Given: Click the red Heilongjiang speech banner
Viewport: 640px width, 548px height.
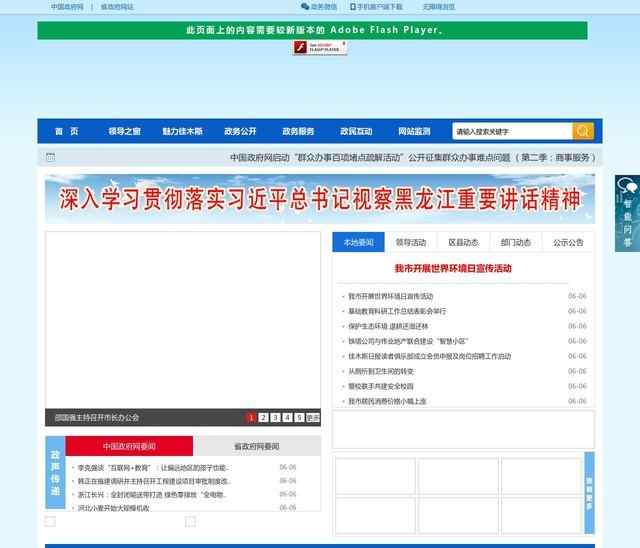Looking at the screenshot, I should (320, 199).
